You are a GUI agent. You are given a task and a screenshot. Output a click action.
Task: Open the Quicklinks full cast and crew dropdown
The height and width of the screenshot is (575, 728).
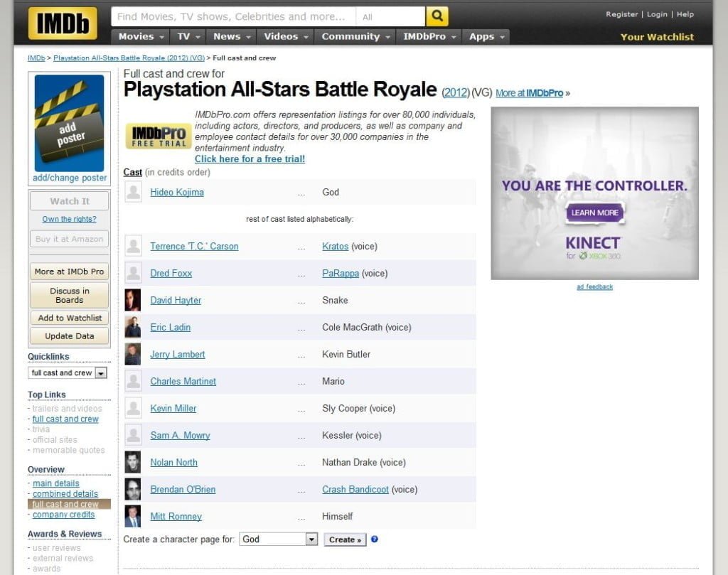pyautogui.click(x=68, y=372)
